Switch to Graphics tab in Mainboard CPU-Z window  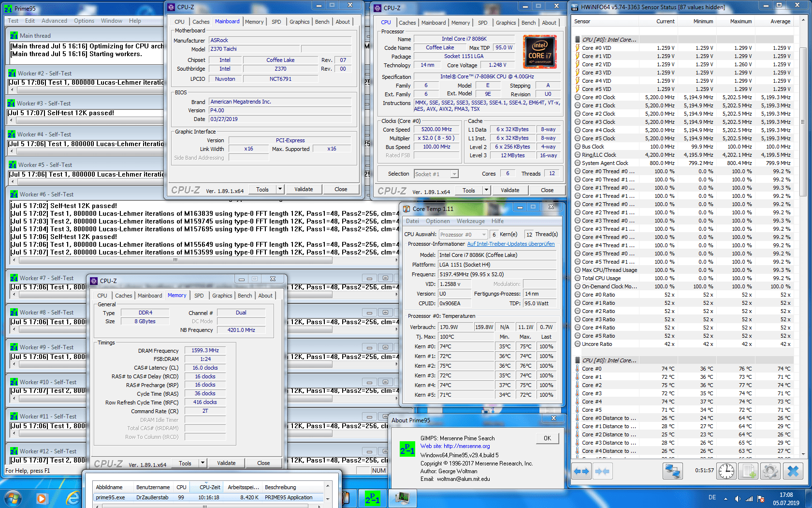point(299,22)
